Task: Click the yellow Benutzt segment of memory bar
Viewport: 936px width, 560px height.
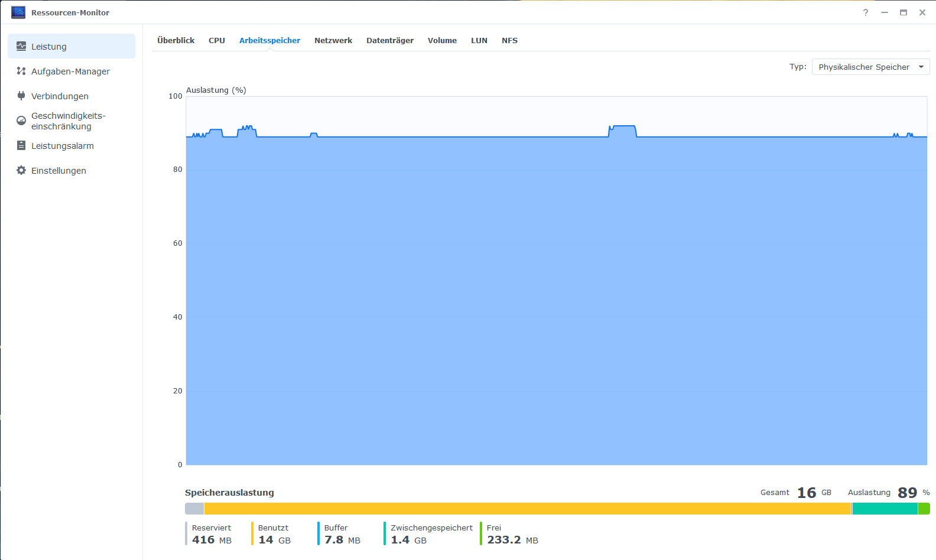Action: (527, 509)
